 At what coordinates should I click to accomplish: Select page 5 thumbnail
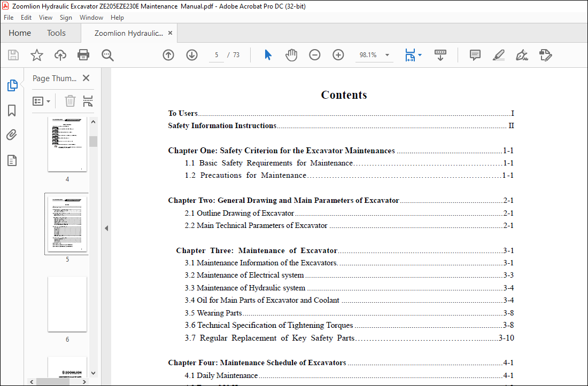click(x=67, y=224)
